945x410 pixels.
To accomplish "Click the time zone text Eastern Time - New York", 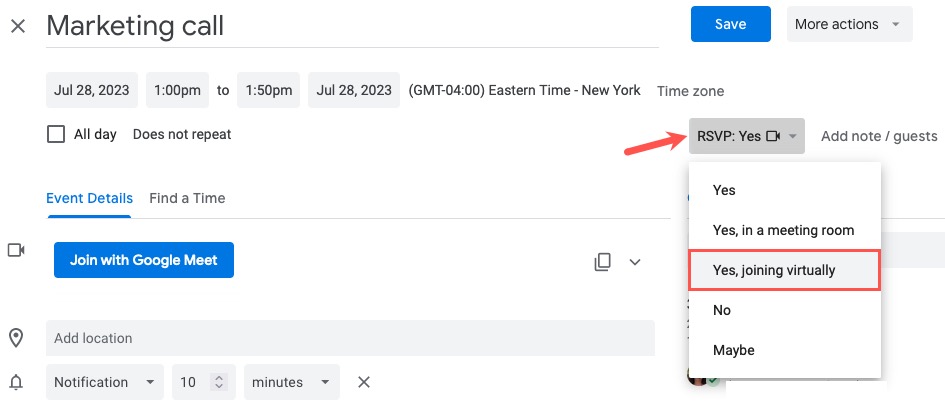I will [524, 90].
